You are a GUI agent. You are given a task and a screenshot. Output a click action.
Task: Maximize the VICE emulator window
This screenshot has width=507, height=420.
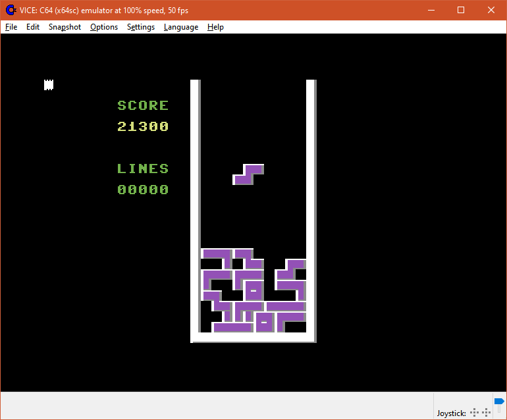[461, 11]
